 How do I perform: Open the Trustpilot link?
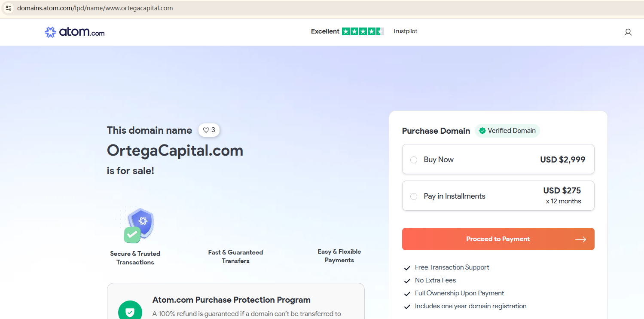405,31
